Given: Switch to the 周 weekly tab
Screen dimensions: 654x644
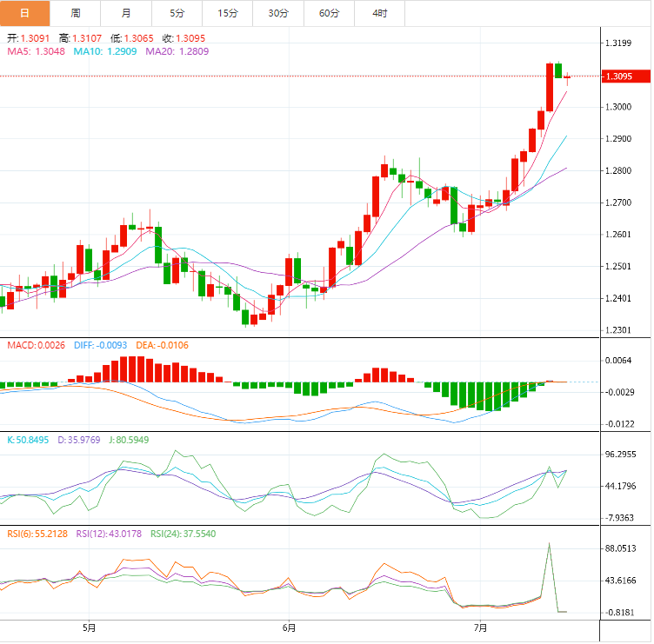Looking at the screenshot, I should click(76, 13).
